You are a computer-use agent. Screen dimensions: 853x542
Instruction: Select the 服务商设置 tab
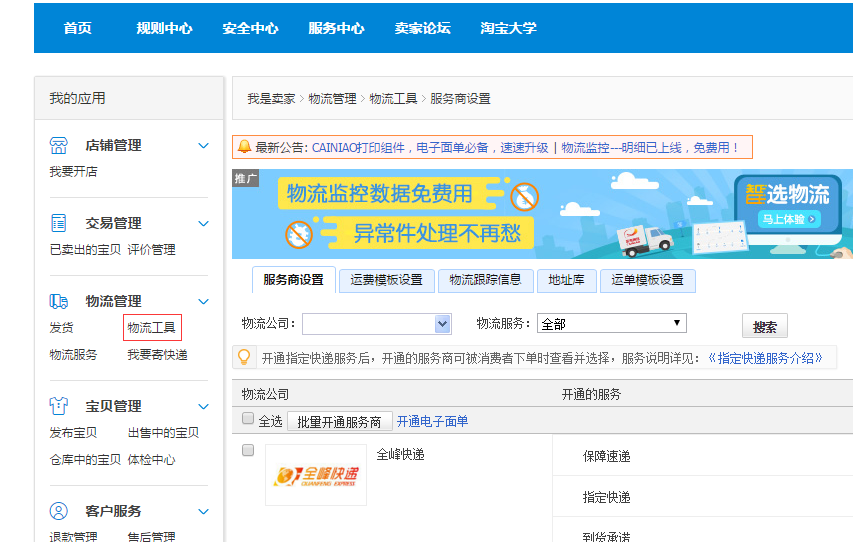[x=294, y=280]
